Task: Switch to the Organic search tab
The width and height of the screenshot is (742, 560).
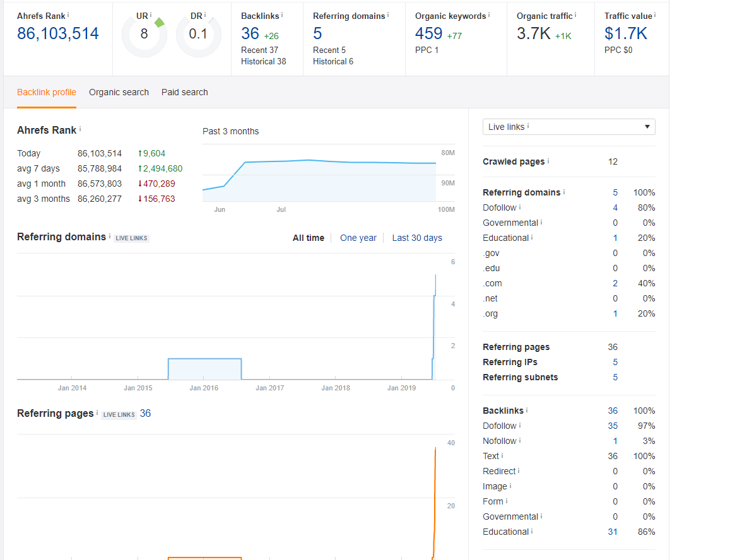Action: [119, 92]
